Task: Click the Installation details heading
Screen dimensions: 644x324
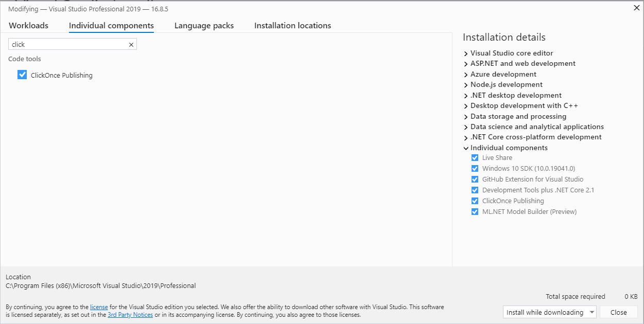Action: [504, 38]
